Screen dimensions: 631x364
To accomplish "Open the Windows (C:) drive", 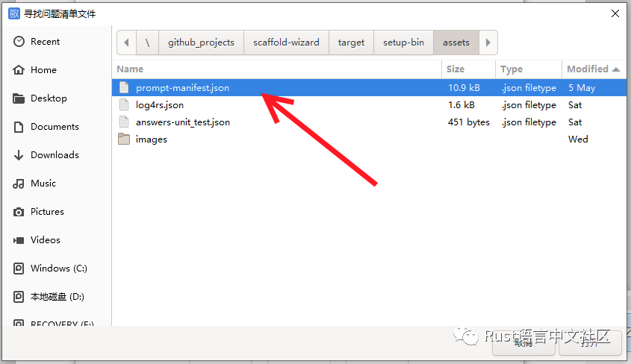I will tap(56, 268).
